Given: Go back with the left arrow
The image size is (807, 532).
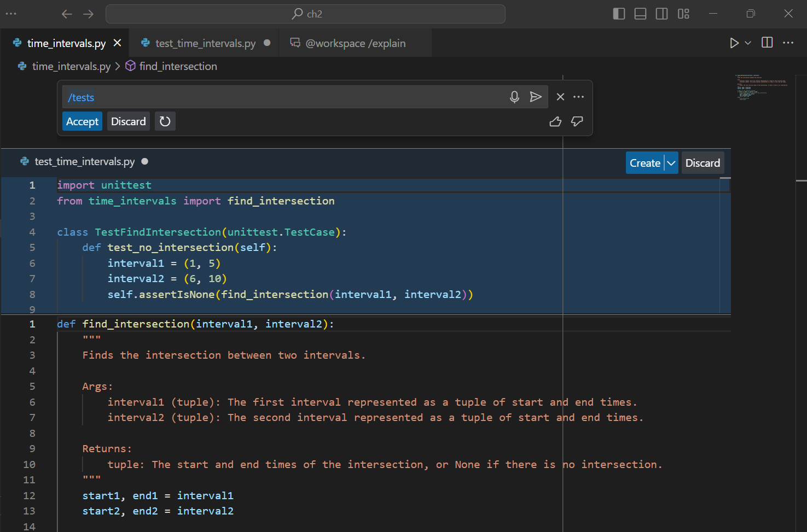Looking at the screenshot, I should 67,14.
